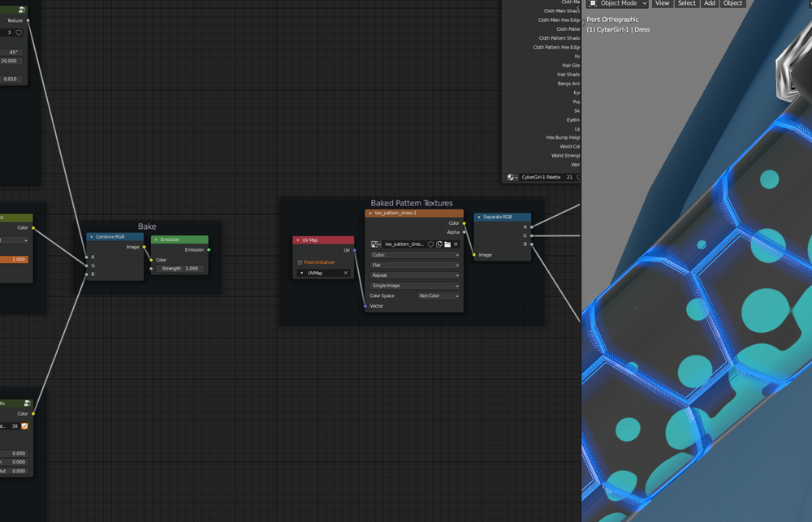Click the orange 1.000 factor slider
This screenshot has width=812, height=522.
(14, 260)
